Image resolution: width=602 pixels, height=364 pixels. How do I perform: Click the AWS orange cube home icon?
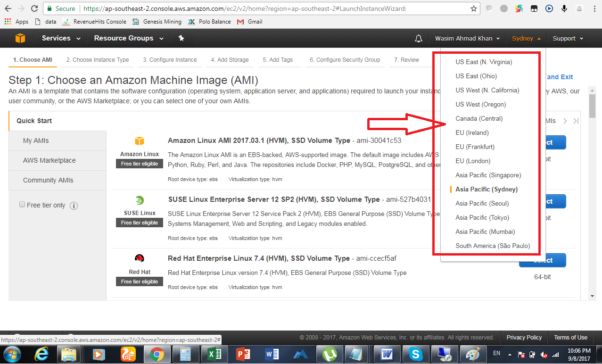click(20, 38)
